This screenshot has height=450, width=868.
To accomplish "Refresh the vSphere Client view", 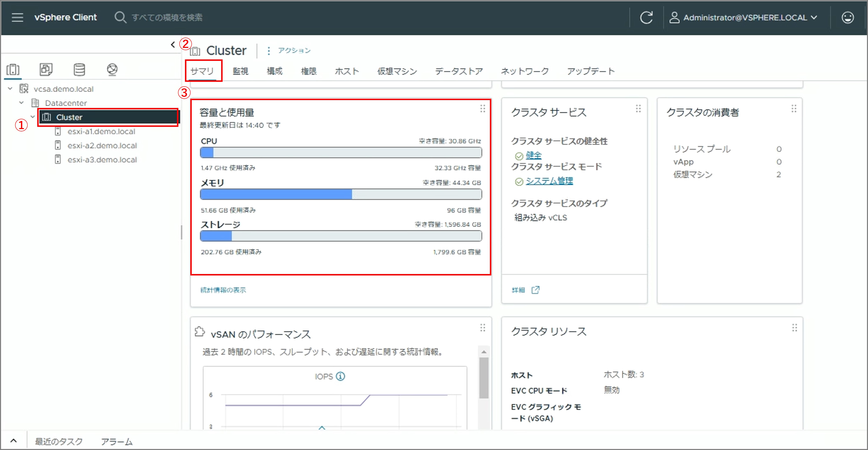I will [646, 17].
